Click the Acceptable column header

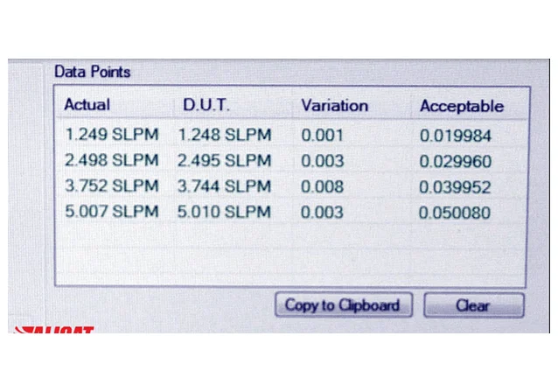pos(461,107)
